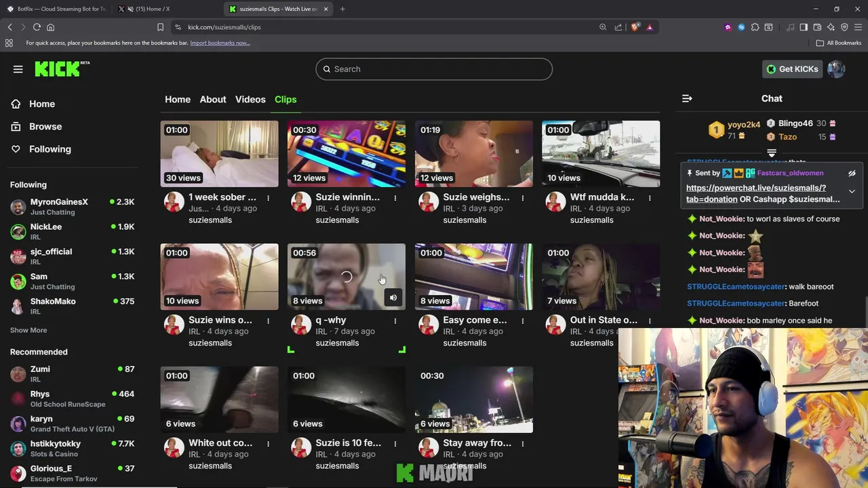868x488 pixels.
Task: Open options for 'q -why' clip
Action: click(395, 321)
